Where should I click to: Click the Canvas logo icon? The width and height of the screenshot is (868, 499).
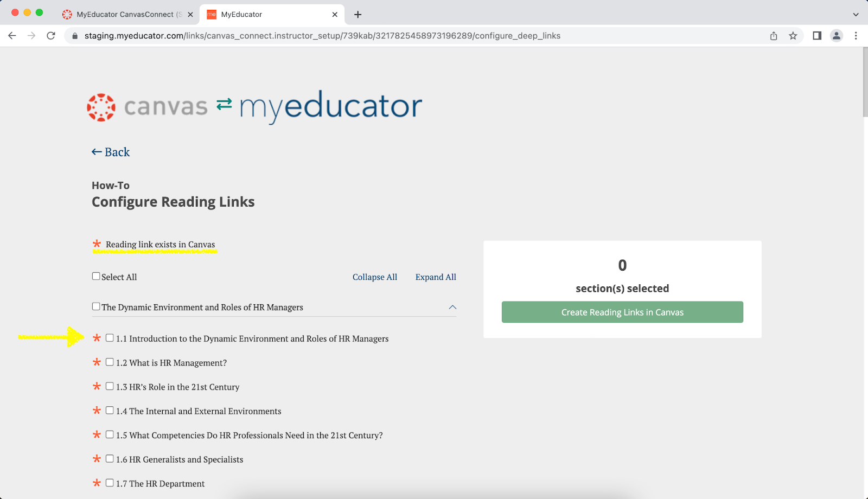[101, 107]
